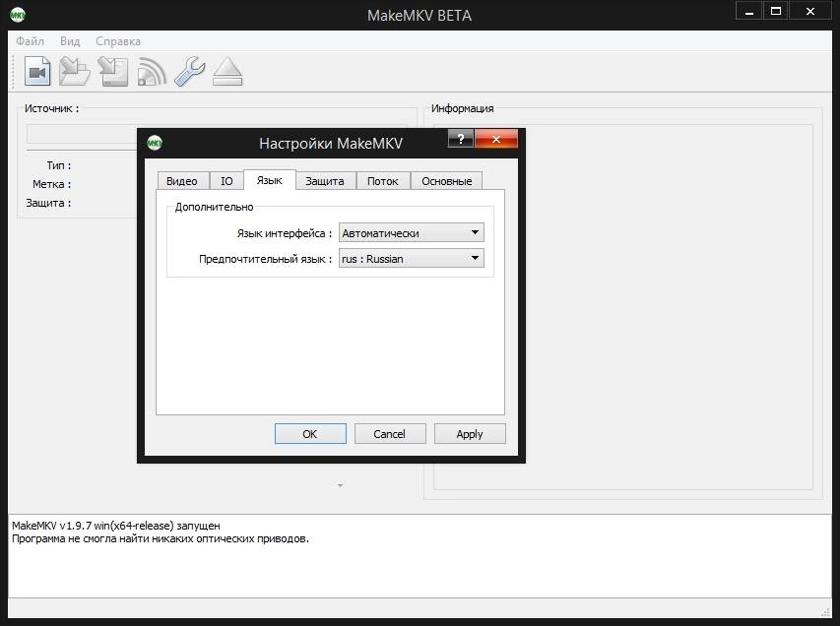840x626 pixels.
Task: Click the Cancel button
Action: pos(389,434)
